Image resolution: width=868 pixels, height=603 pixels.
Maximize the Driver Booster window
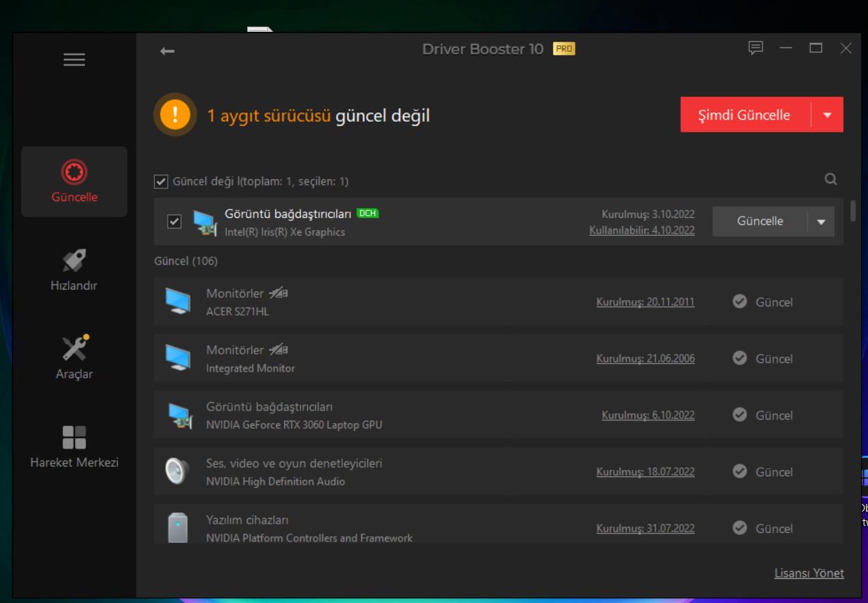click(x=816, y=48)
